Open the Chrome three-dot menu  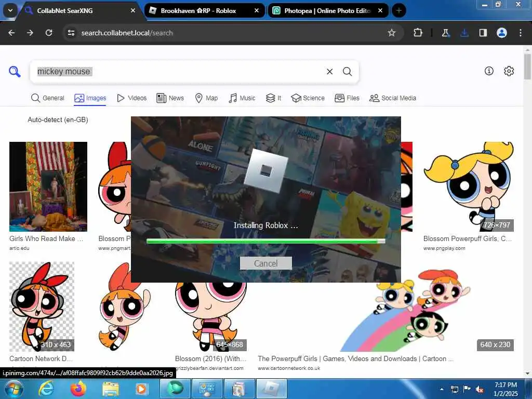tap(521, 33)
